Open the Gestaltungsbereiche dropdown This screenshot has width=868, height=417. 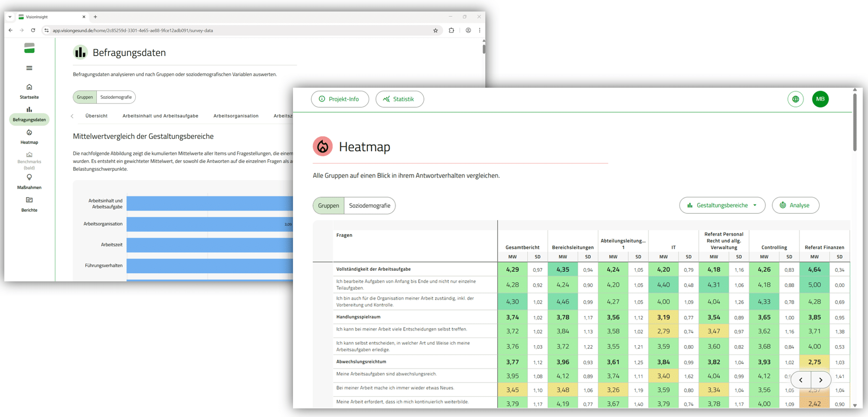(722, 205)
